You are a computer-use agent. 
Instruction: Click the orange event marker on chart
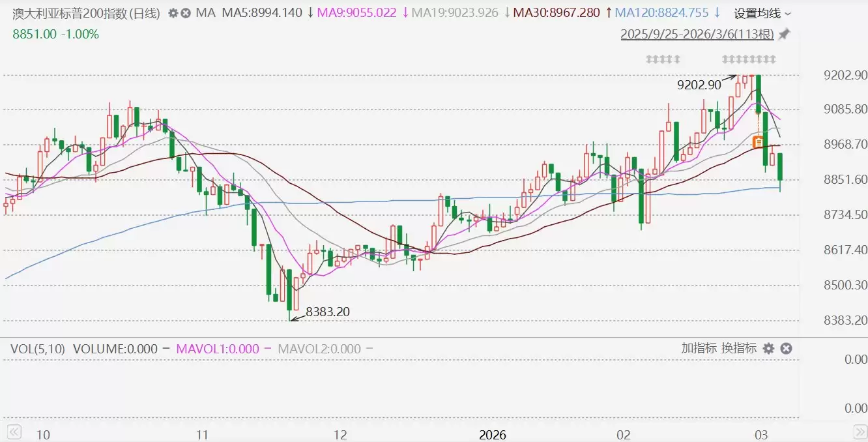pyautogui.click(x=759, y=141)
